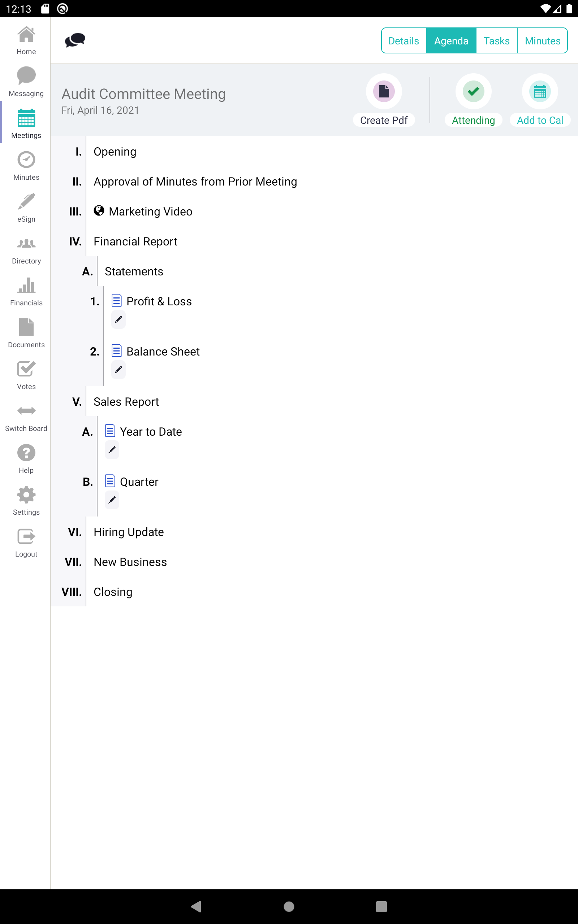Click the Add to Cal calendar icon
The image size is (578, 924).
tap(540, 92)
